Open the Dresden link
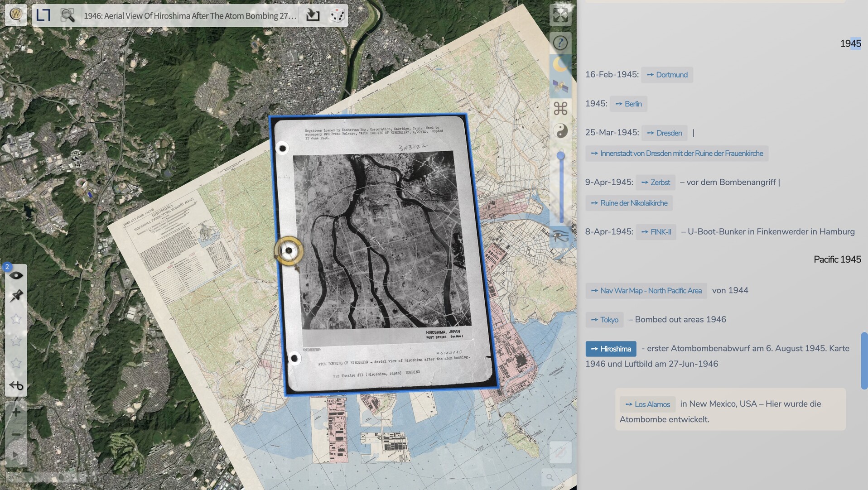Image resolution: width=868 pixels, height=490 pixels. [x=665, y=133]
